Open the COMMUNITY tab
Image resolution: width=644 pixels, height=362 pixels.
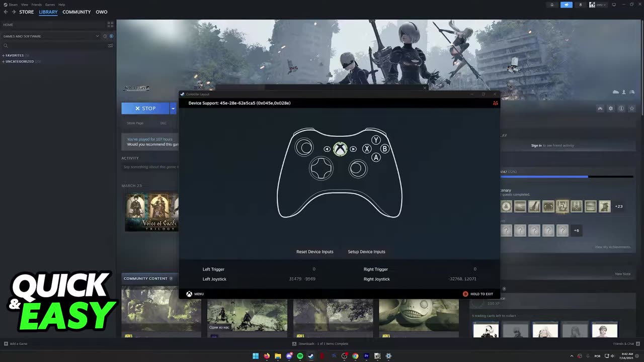[76, 12]
